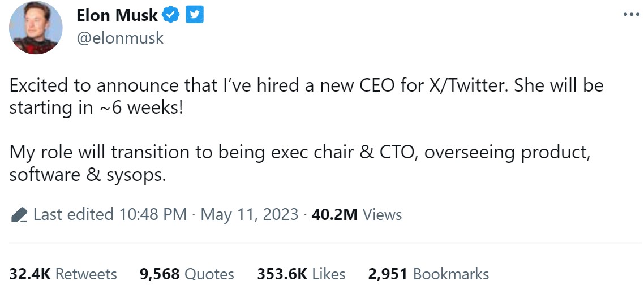View edit history via 'Last edited' text
644x285 pixels.
(x=74, y=215)
